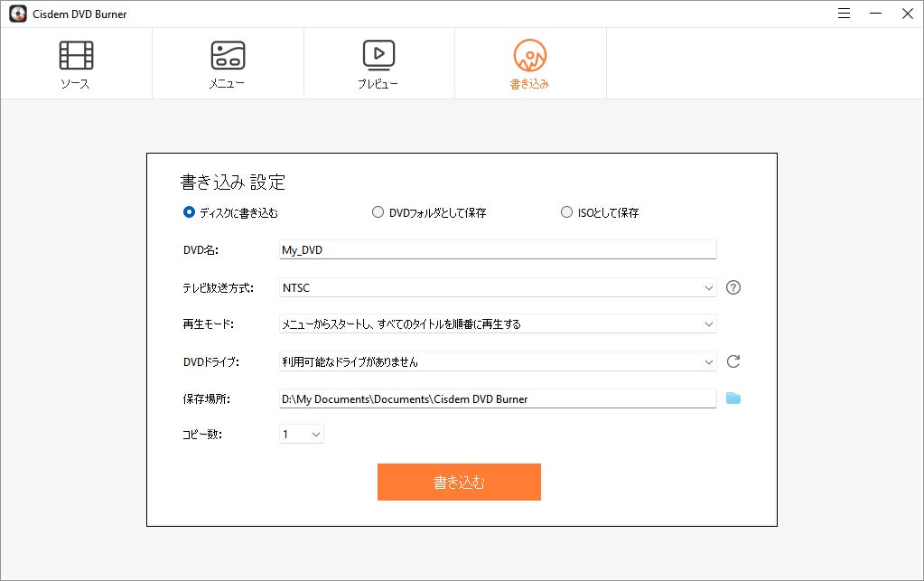Click the コピー数 label
Screen dimensions: 924x581
(x=202, y=435)
